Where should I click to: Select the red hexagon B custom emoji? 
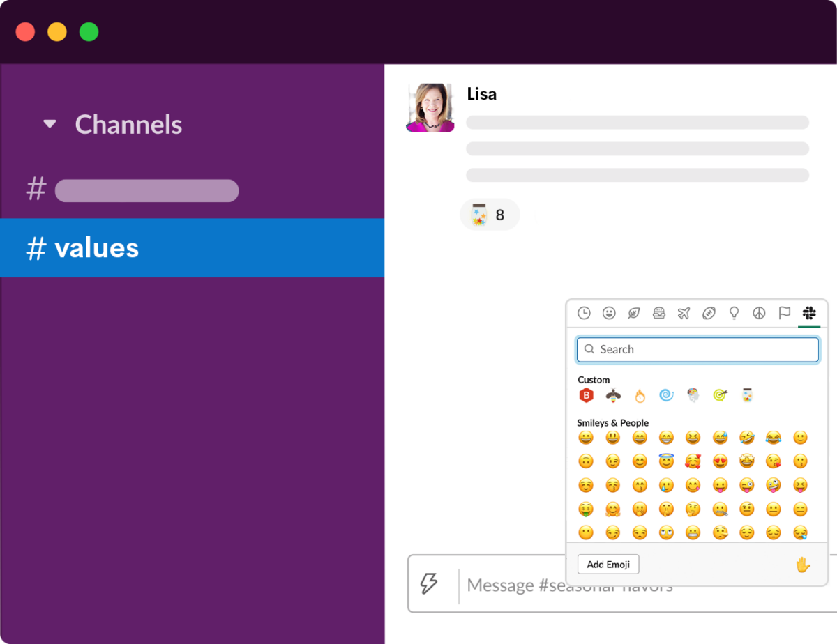587,396
